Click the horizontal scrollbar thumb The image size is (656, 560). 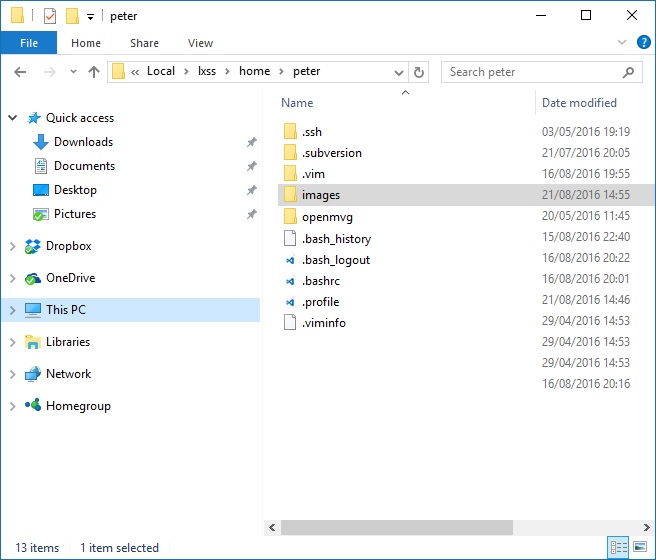pyautogui.click(x=396, y=527)
